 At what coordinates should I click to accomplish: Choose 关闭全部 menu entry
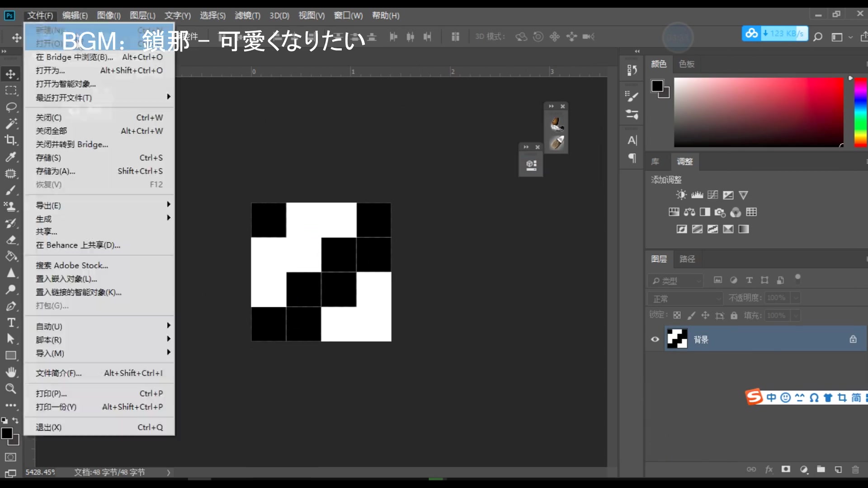[x=99, y=131]
